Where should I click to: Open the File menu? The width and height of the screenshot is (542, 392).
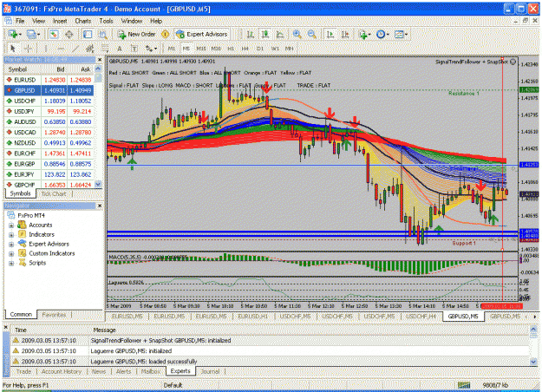[20, 21]
